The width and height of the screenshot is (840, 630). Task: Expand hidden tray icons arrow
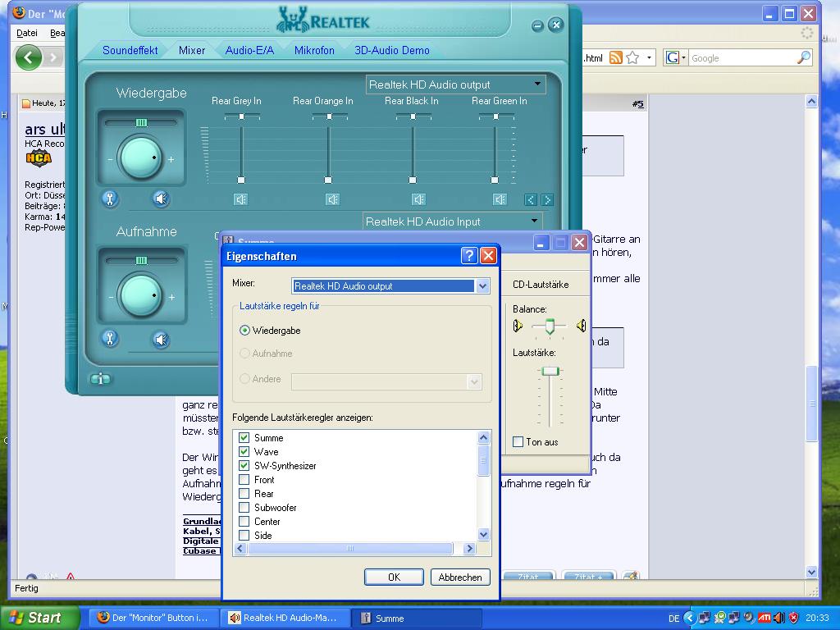click(x=689, y=618)
